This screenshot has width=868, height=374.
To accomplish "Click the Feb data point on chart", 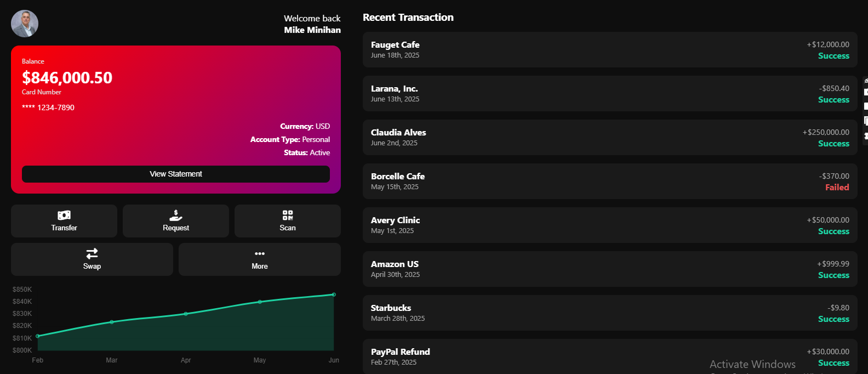I will pos(37,336).
